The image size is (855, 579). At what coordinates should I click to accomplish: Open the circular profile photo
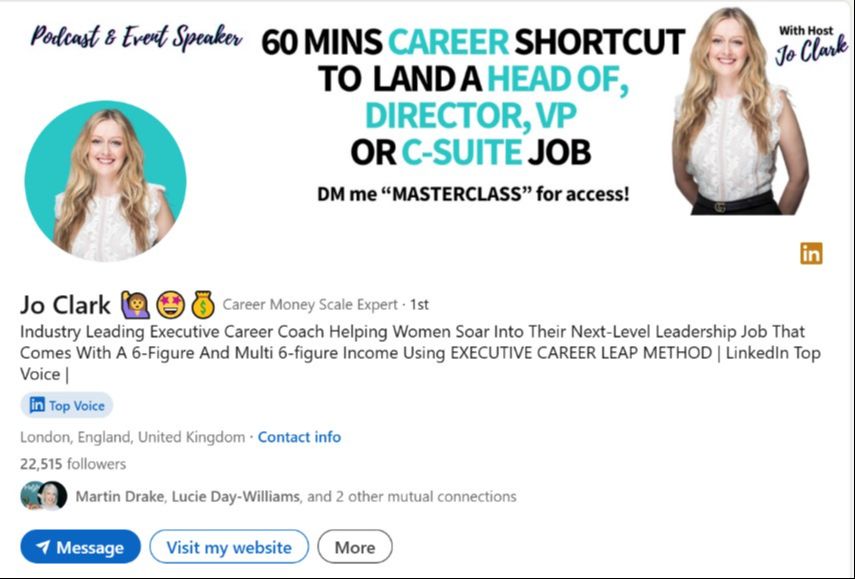(105, 181)
